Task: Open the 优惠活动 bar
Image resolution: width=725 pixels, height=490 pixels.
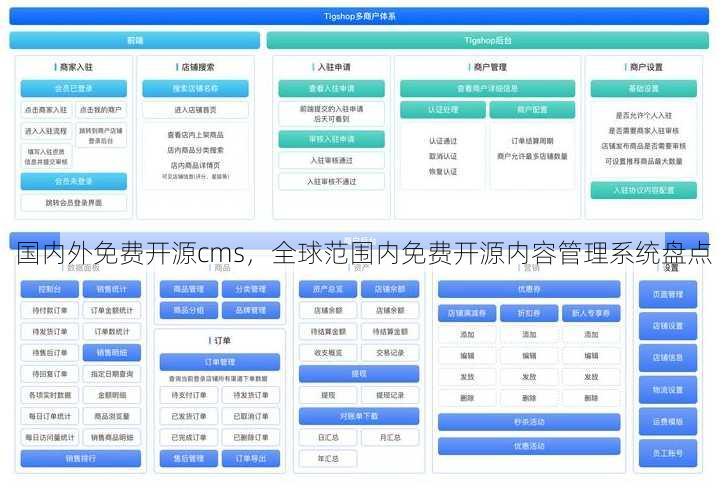Action: (529, 446)
